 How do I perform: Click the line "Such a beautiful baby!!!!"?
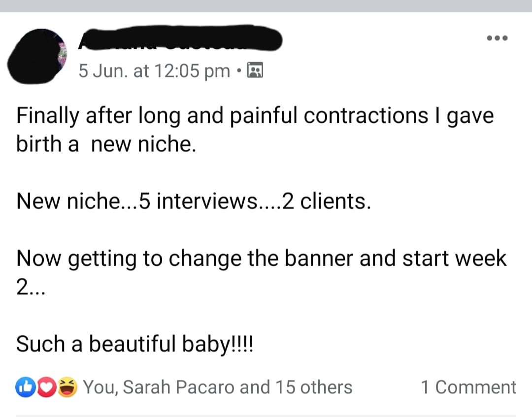click(134, 344)
